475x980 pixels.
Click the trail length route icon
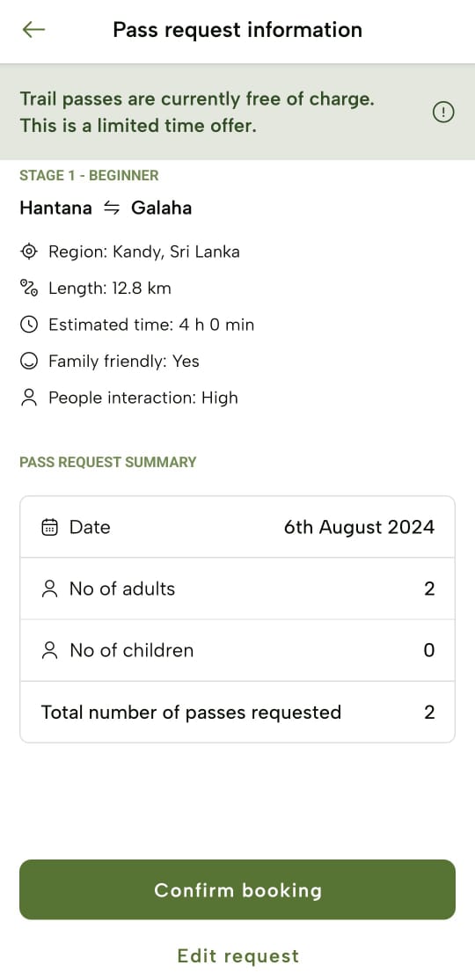[29, 289]
